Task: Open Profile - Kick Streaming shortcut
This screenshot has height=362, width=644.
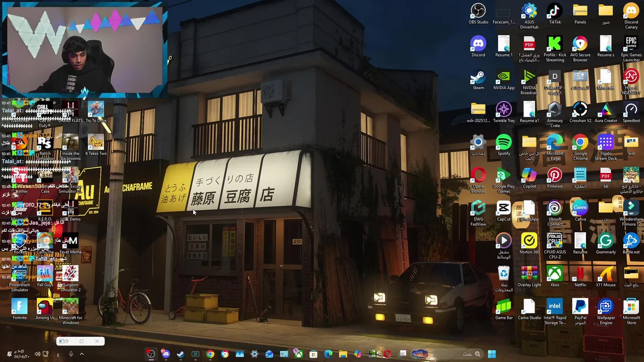Action: click(554, 49)
